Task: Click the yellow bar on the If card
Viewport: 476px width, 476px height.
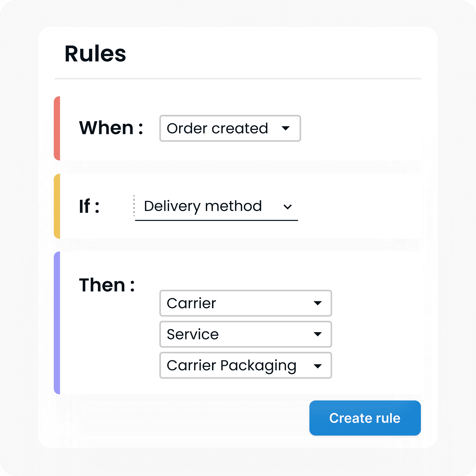Action: (57, 206)
